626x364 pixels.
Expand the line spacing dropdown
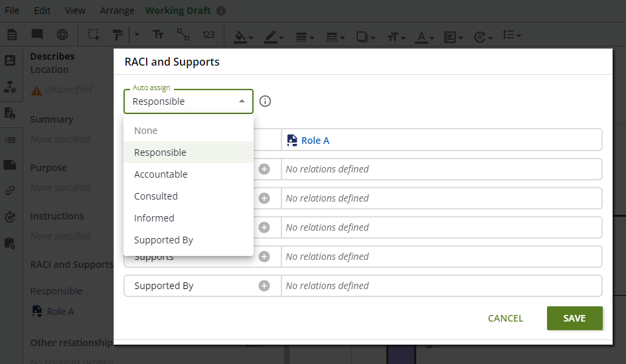click(x=511, y=36)
